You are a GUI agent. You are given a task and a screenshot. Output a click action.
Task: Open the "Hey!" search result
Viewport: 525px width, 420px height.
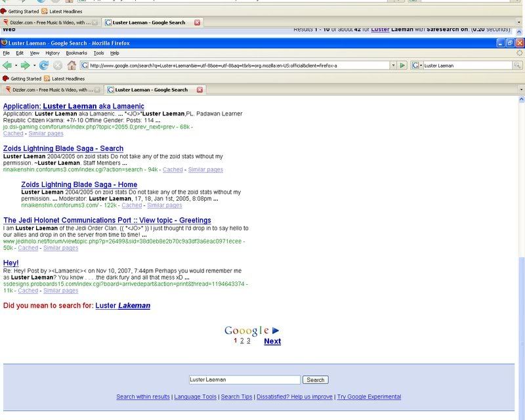[x=10, y=263]
